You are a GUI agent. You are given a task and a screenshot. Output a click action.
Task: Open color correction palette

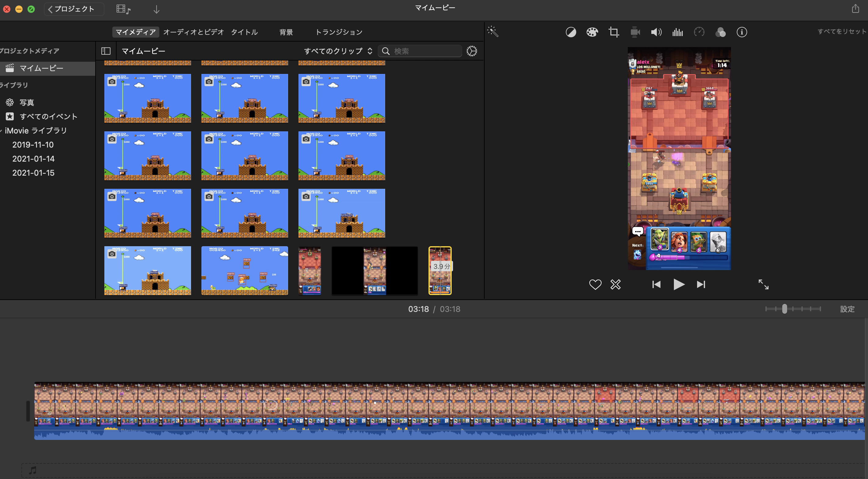pyautogui.click(x=592, y=32)
